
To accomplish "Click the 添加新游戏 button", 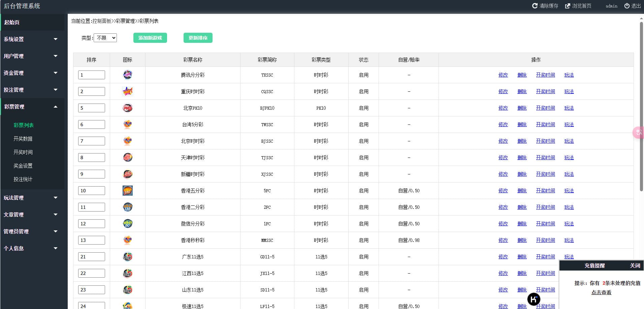I will (x=150, y=38).
